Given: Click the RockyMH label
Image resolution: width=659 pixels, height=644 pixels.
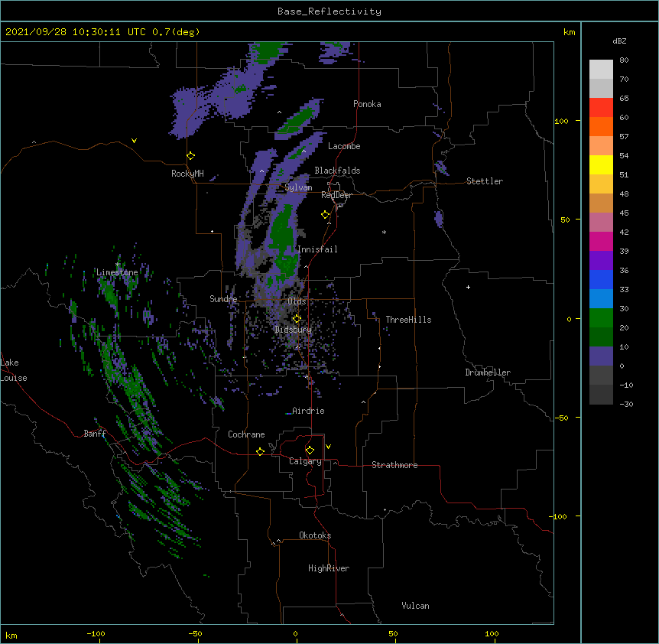Looking at the screenshot, I should [x=187, y=174].
